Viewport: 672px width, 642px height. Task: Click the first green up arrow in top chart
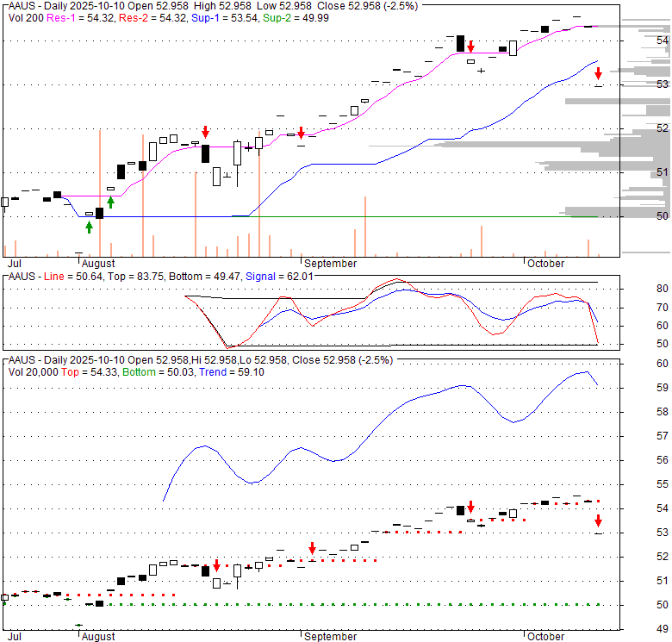(89, 227)
